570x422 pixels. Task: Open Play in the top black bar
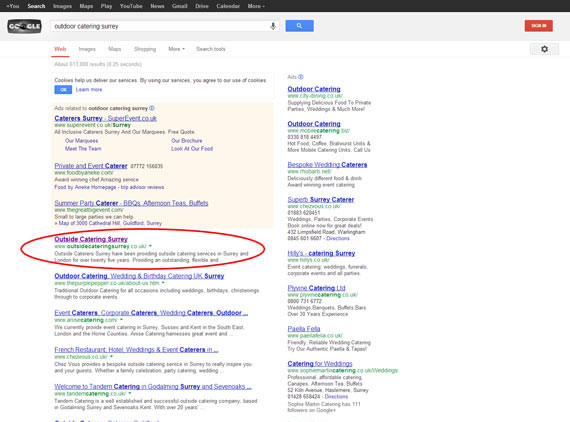tap(106, 6)
